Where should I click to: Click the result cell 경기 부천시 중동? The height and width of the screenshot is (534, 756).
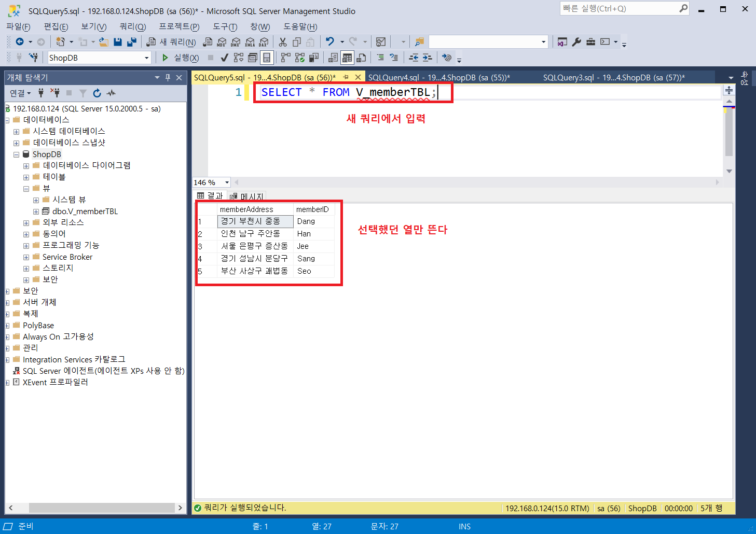[x=255, y=221]
